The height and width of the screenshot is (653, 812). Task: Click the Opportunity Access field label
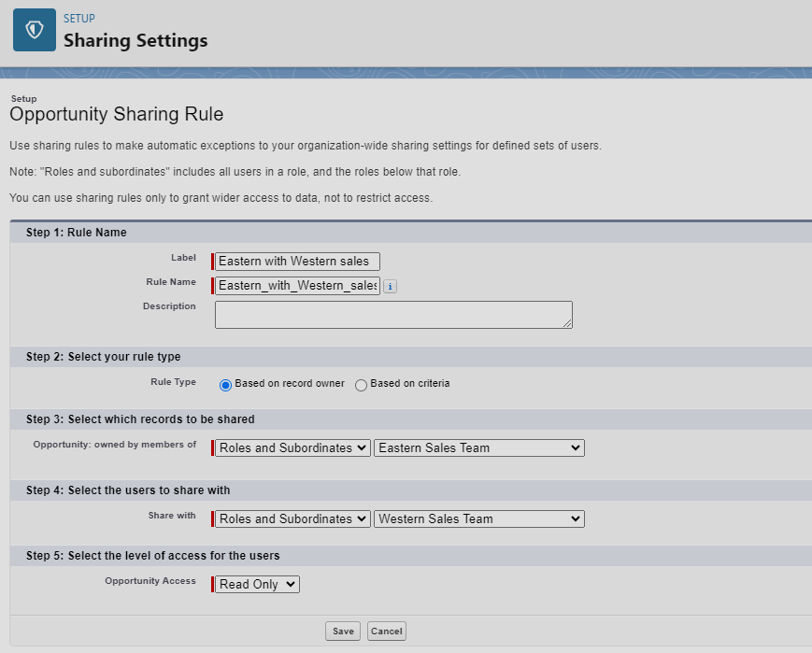pyautogui.click(x=150, y=581)
